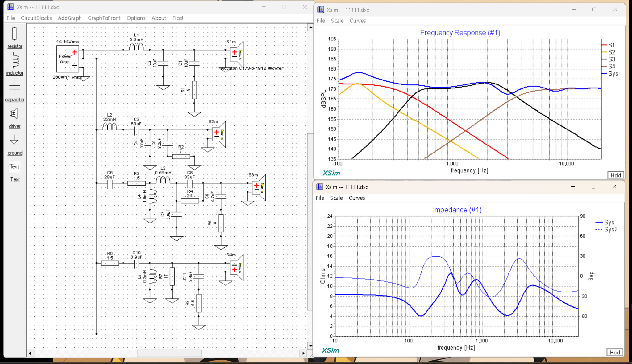
Task: Click Hold in the Frequency Response window
Action: (616, 175)
